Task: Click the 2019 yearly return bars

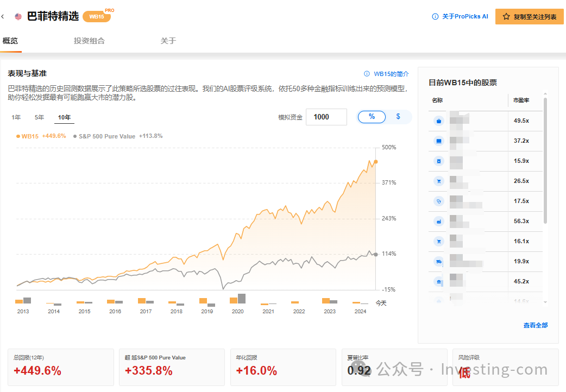Action: [x=207, y=302]
